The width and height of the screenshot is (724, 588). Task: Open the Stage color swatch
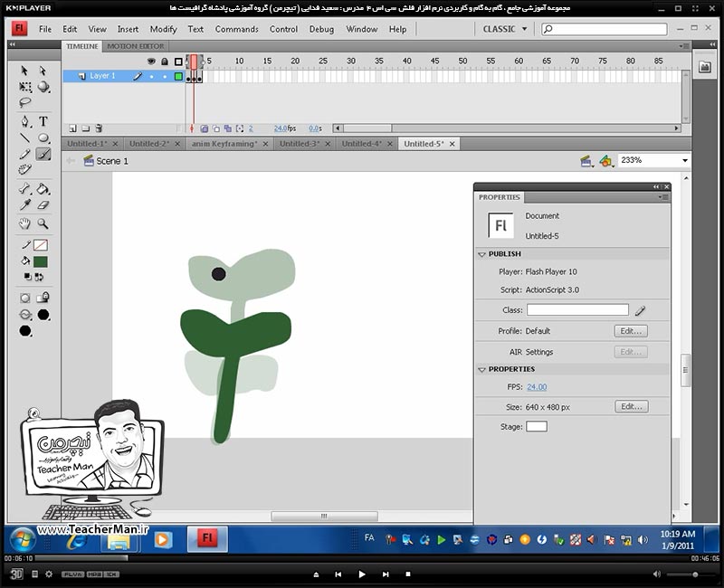537,426
